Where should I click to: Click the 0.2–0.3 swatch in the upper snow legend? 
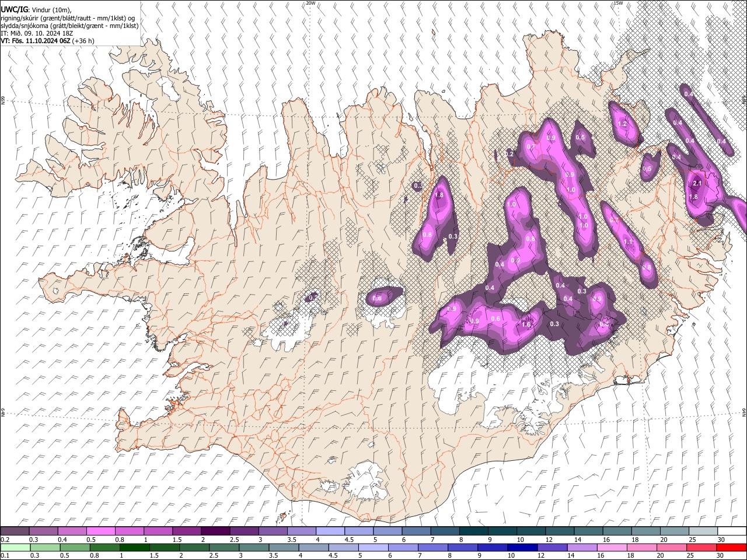(x=15, y=531)
